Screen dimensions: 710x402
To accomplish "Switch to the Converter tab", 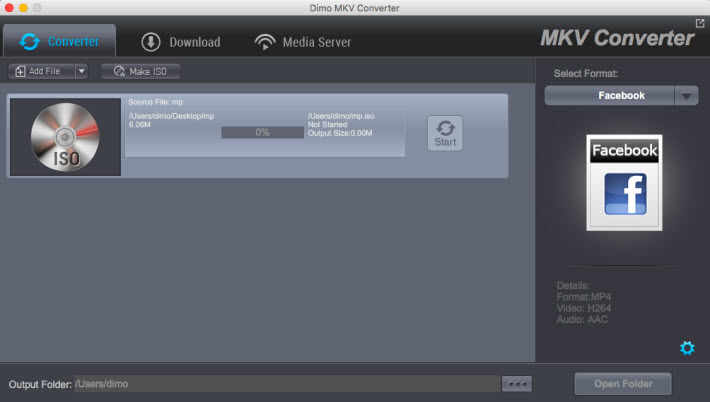I will (60, 41).
